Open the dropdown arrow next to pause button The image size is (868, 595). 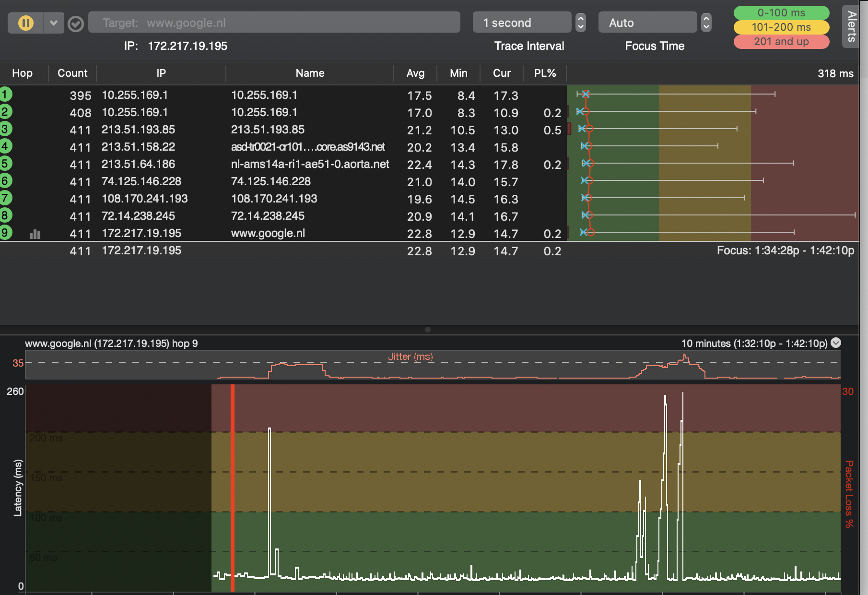(54, 23)
